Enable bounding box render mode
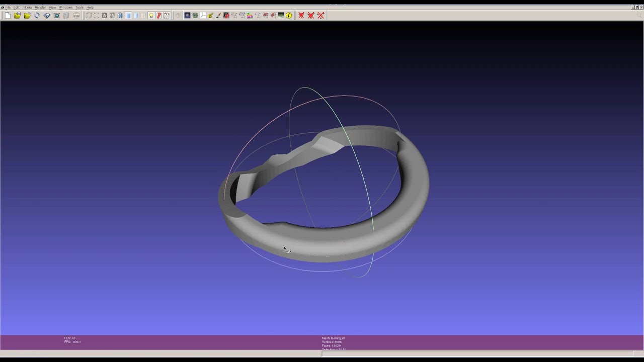The image size is (644, 362). (x=89, y=16)
